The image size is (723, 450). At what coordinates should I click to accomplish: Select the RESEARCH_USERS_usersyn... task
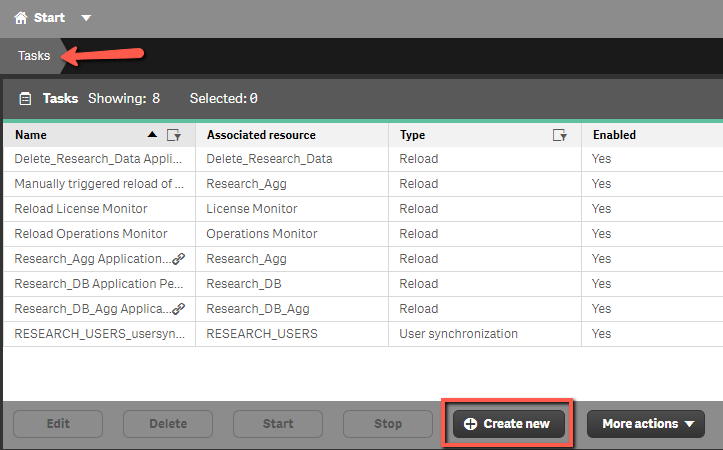100,334
